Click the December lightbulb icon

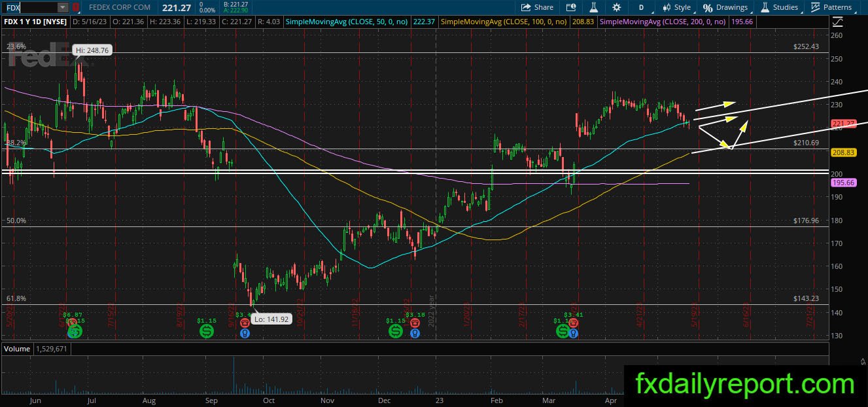tap(414, 333)
